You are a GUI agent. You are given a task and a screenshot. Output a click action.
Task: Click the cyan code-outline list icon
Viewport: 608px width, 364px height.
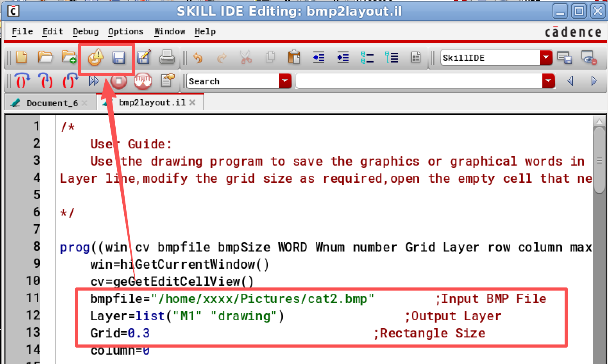(367, 58)
